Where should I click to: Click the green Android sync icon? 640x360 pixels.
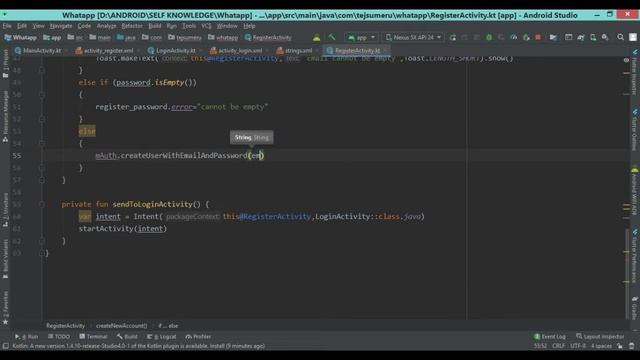316,38
